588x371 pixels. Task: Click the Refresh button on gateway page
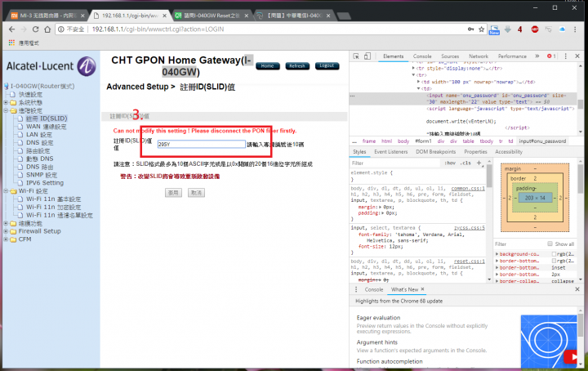[x=297, y=66]
